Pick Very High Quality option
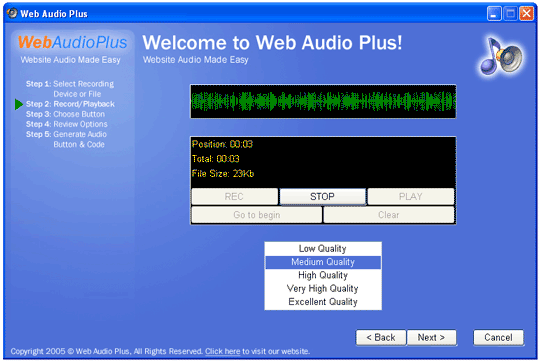The width and height of the screenshot is (540, 362). (x=323, y=288)
